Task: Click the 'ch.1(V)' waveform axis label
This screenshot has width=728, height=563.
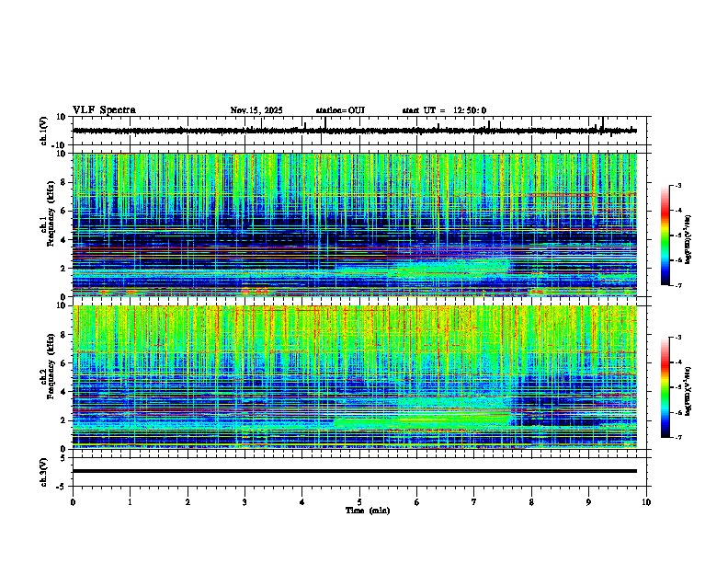Action: [x=44, y=131]
